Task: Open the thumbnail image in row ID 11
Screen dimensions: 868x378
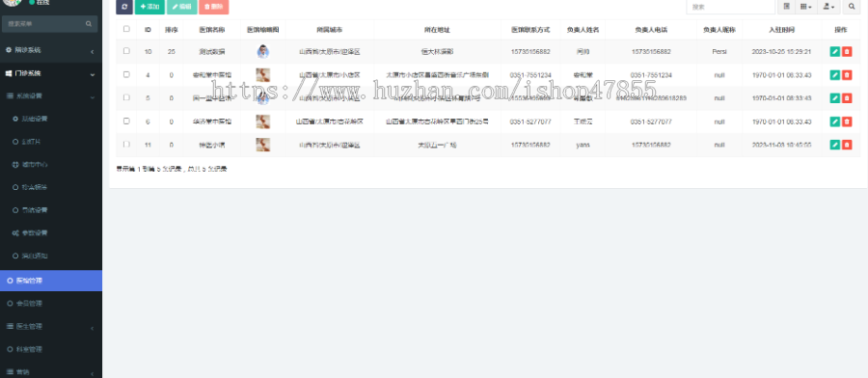Action: 263,145
